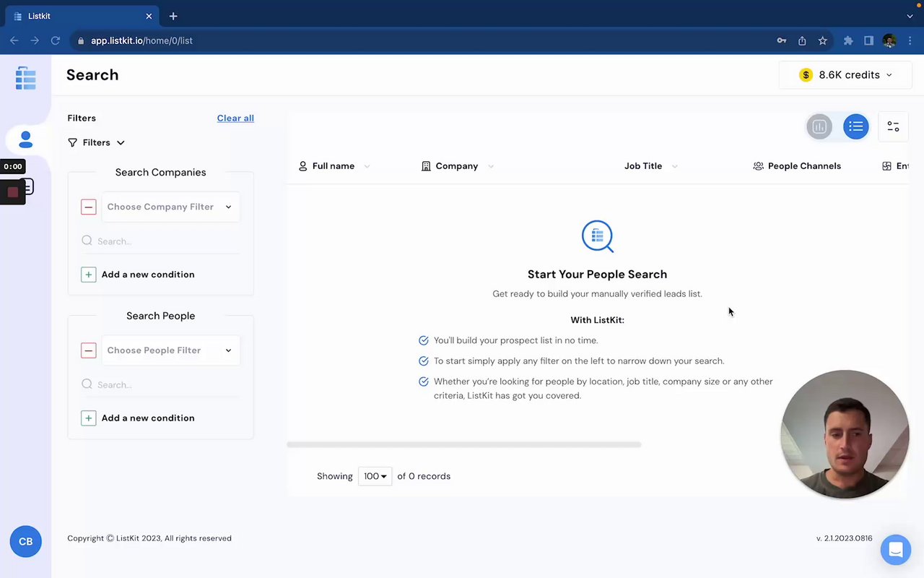The image size is (924, 578).
Task: Click the Search Companies heading
Action: point(160,172)
